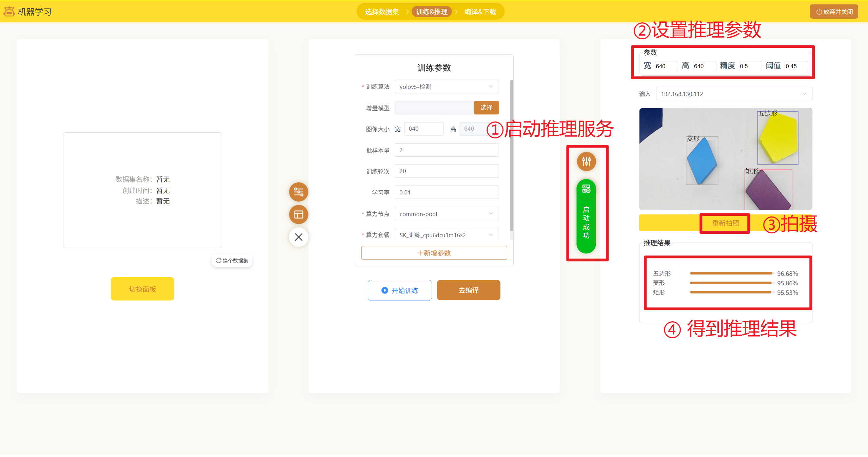The height and width of the screenshot is (457, 868).
Task: Click the 重新拍照 retake photo button
Action: point(725,223)
